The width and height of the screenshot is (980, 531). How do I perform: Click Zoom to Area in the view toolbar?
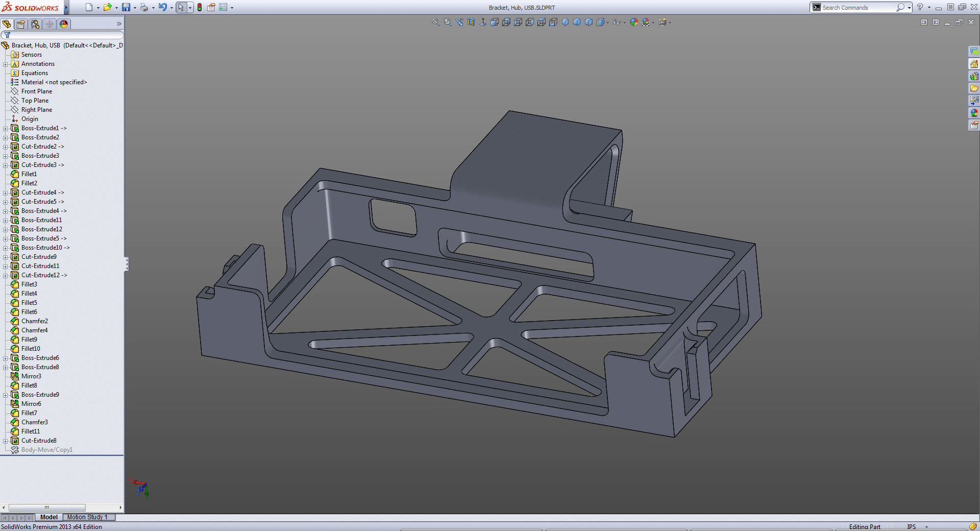coord(448,22)
